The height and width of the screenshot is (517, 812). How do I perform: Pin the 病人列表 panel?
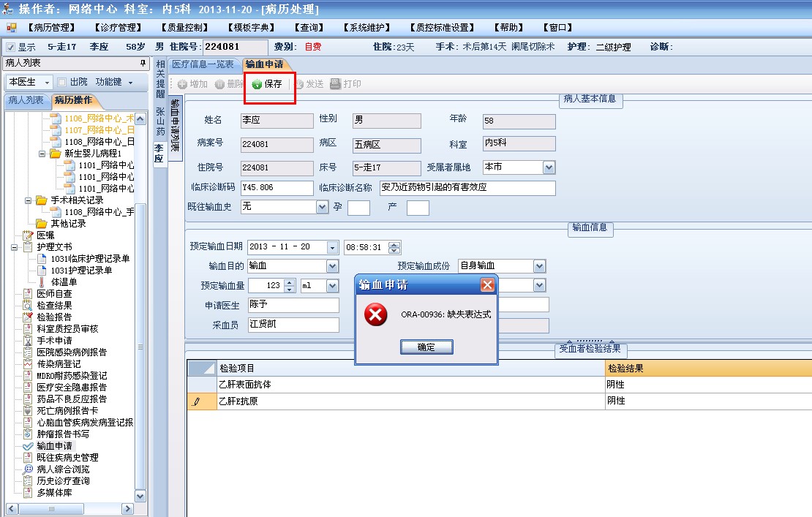click(143, 63)
